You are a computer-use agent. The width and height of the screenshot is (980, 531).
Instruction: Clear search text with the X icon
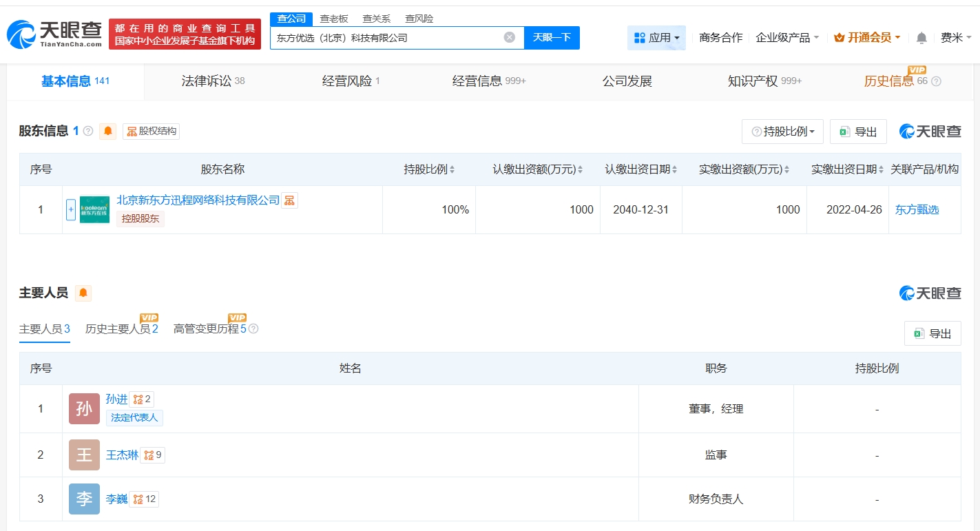click(510, 37)
